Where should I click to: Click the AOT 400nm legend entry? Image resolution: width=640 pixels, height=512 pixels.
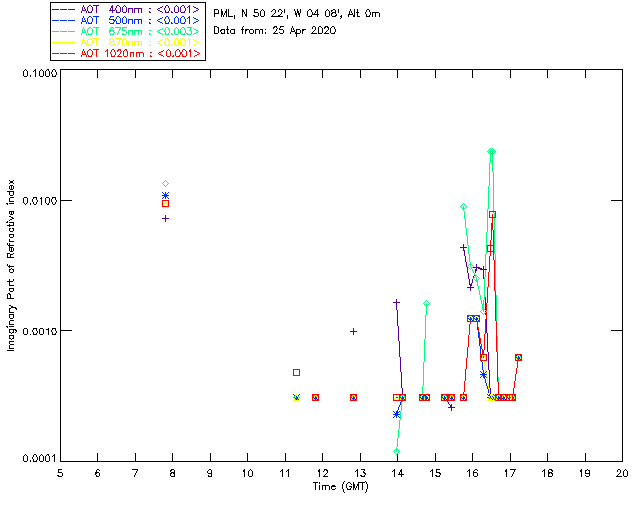coord(127,9)
